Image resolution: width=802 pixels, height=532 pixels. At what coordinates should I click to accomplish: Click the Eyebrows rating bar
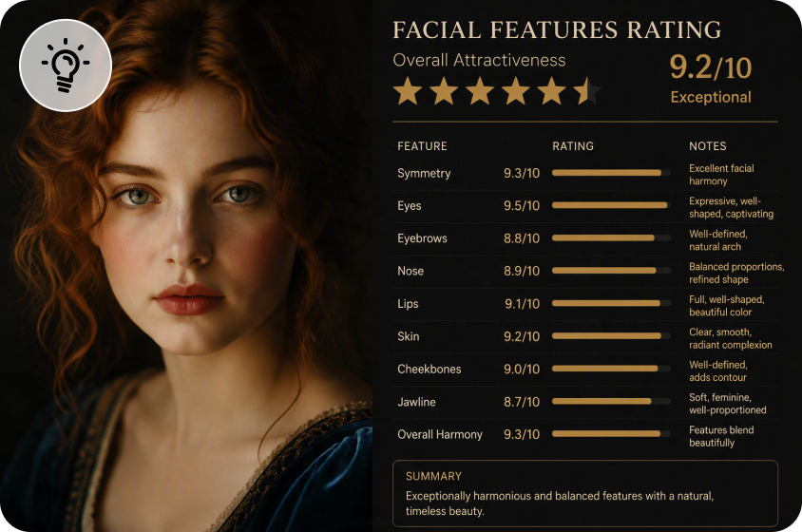(611, 237)
